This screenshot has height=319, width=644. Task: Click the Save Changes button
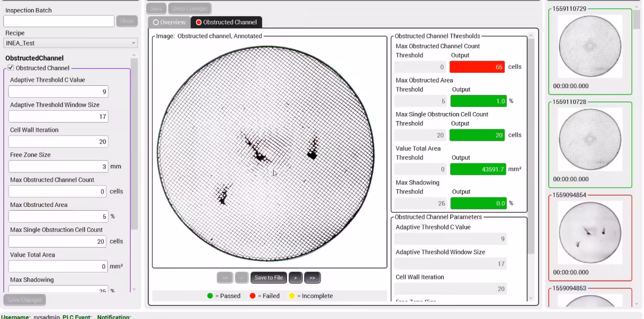(24, 299)
